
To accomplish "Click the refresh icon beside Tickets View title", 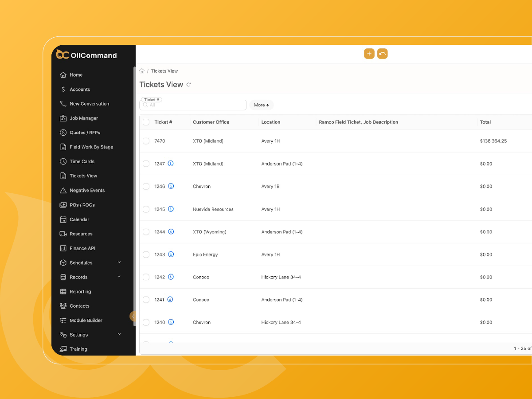I will point(188,85).
